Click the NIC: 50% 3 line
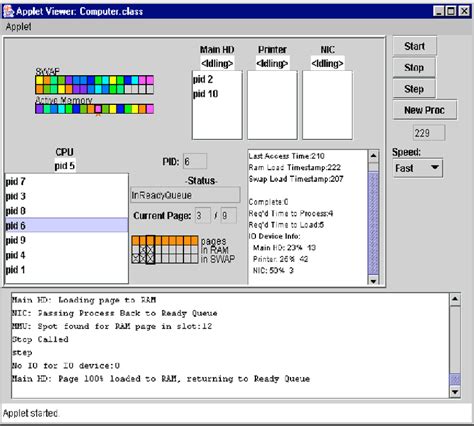 click(273, 270)
